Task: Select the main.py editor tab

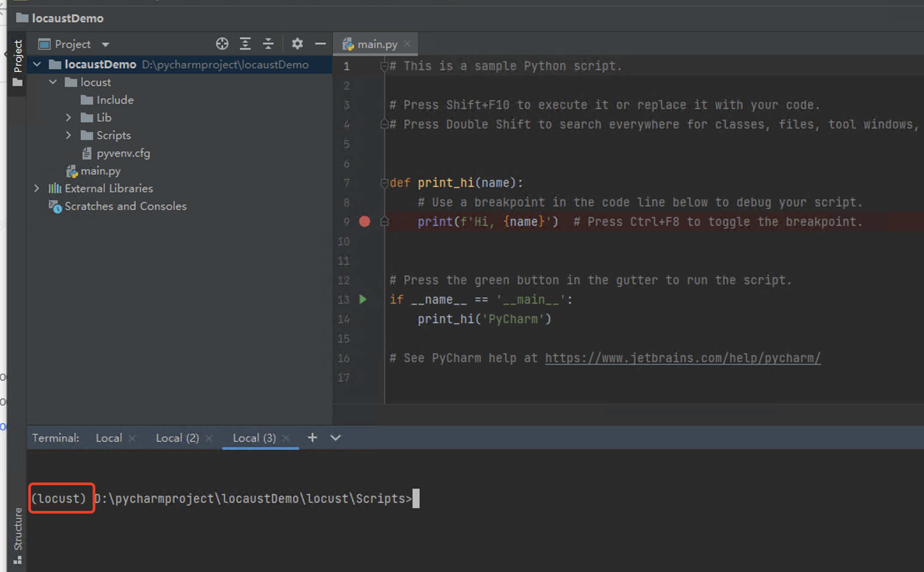Action: click(x=377, y=44)
